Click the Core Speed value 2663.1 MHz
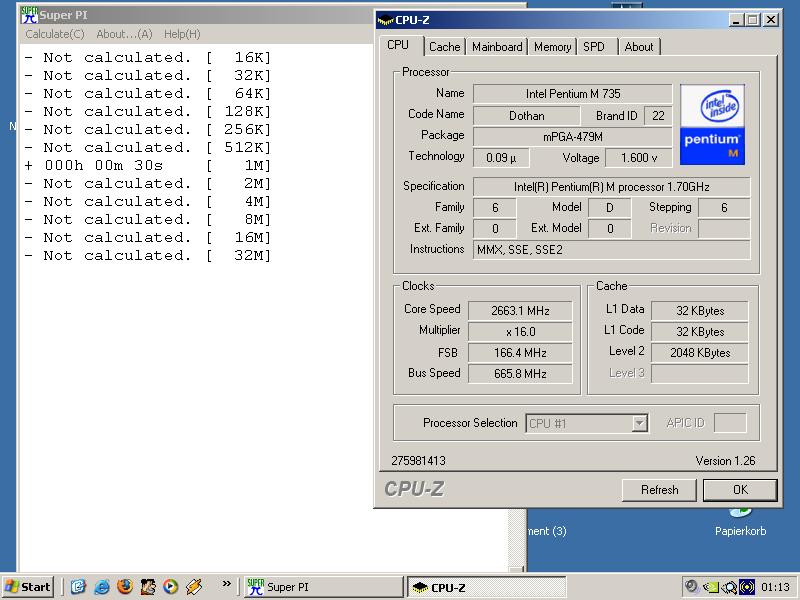 [520, 311]
